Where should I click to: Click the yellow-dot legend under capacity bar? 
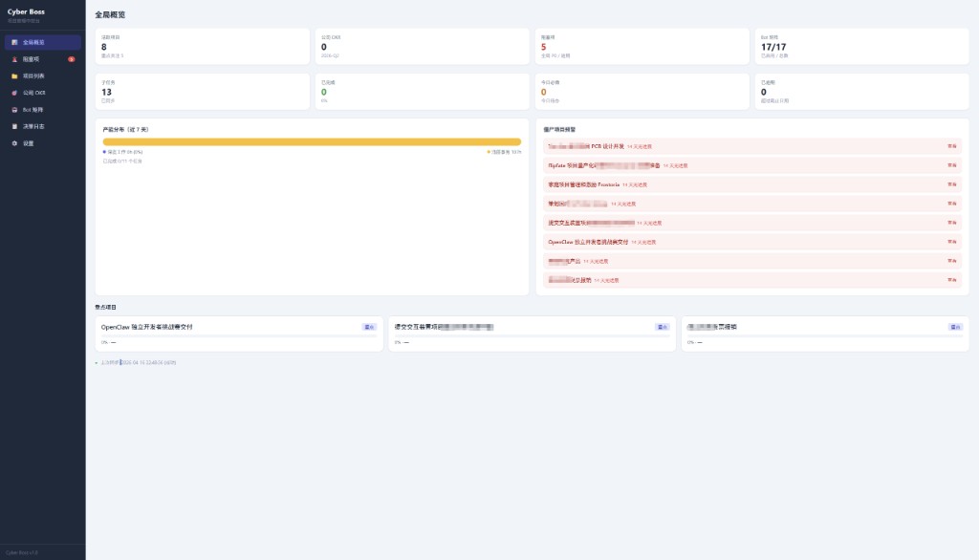point(504,152)
